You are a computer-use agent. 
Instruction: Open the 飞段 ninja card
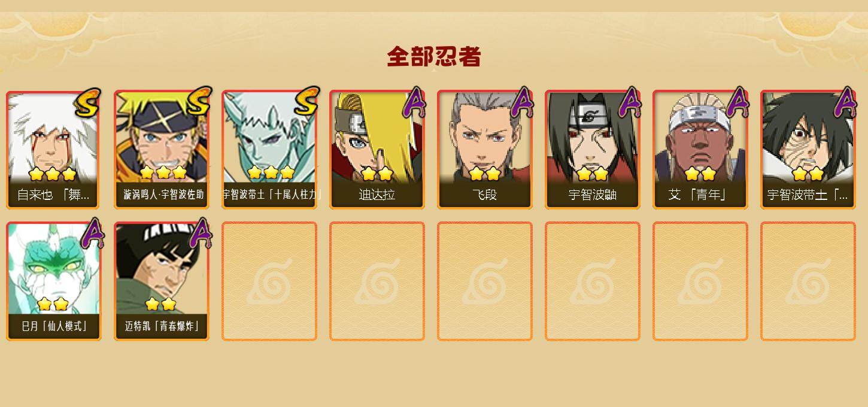click(x=485, y=150)
